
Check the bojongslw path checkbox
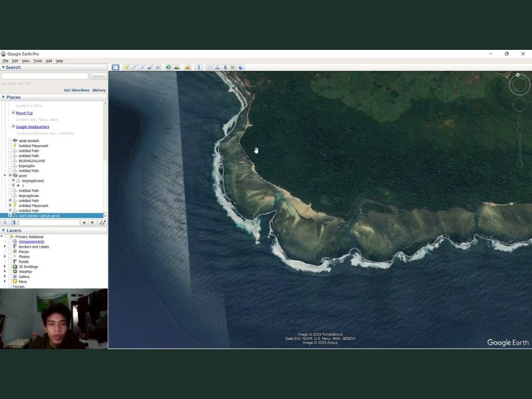tap(10, 166)
